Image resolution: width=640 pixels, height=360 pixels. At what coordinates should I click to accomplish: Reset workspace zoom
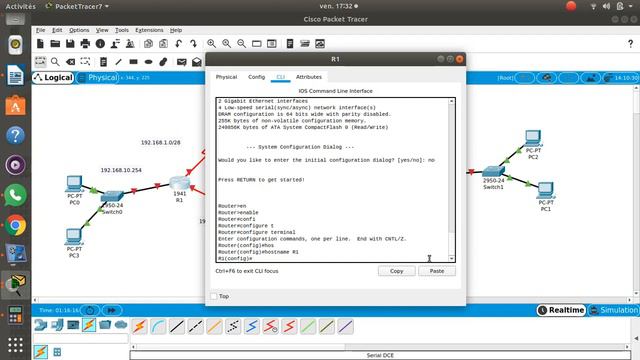pyautogui.click(x=227, y=44)
